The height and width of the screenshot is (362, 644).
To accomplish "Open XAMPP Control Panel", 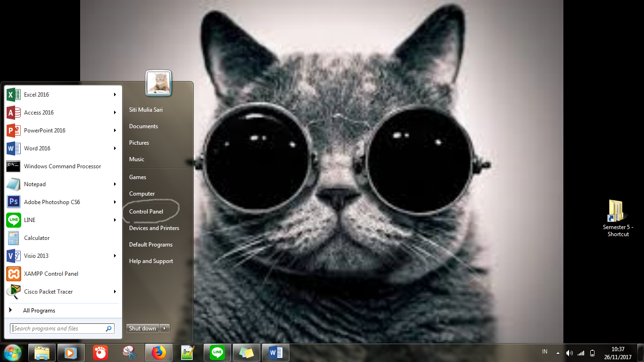I will (x=62, y=274).
